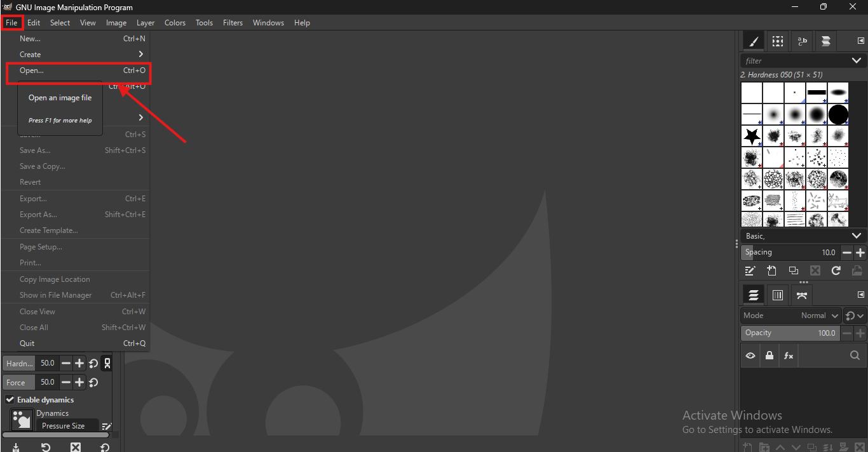Increase brush Spacing with plus button
Image resolution: width=868 pixels, height=452 pixels.
pyautogui.click(x=860, y=252)
